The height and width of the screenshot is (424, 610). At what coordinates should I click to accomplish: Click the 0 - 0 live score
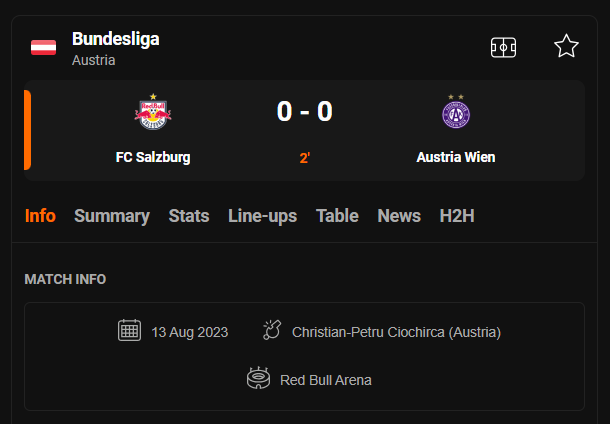[x=305, y=111]
